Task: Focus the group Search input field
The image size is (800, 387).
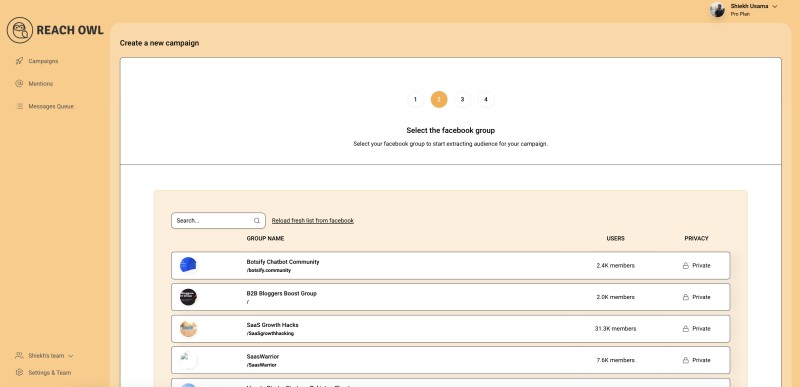Action: click(x=218, y=221)
